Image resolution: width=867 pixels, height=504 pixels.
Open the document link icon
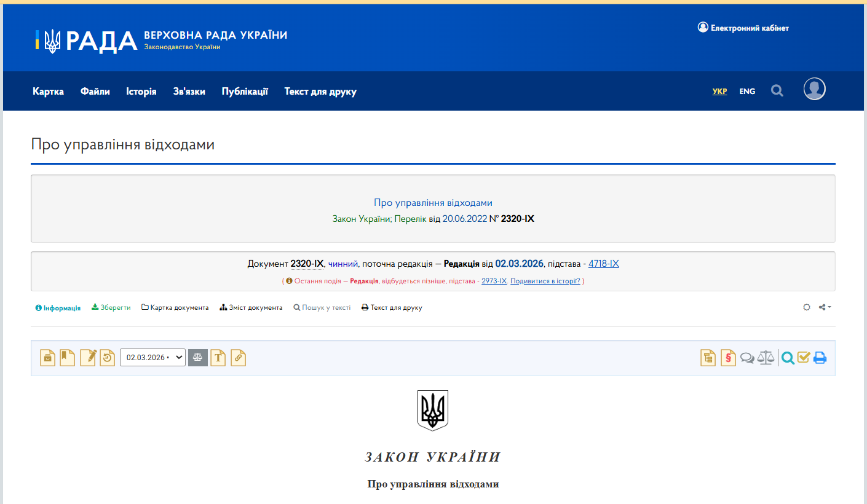238,357
